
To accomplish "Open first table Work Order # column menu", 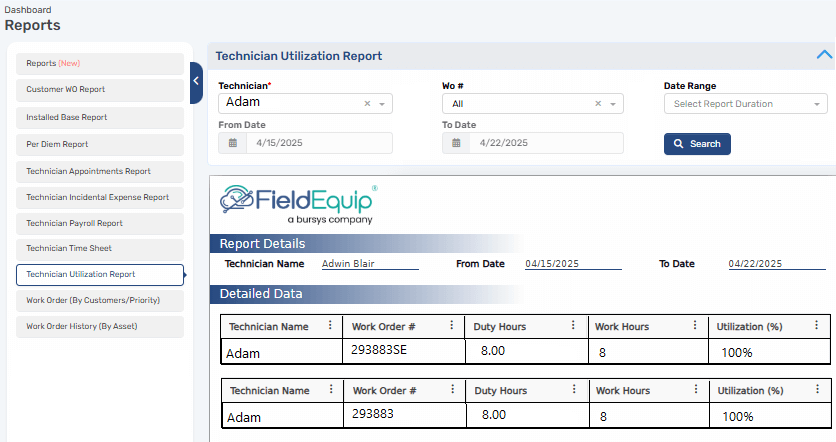I will point(452,325).
